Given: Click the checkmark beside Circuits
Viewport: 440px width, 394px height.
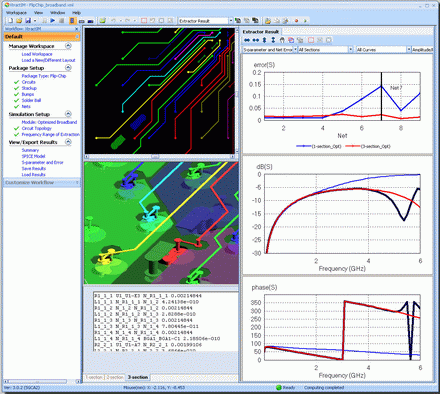Looking at the screenshot, I should (16, 82).
